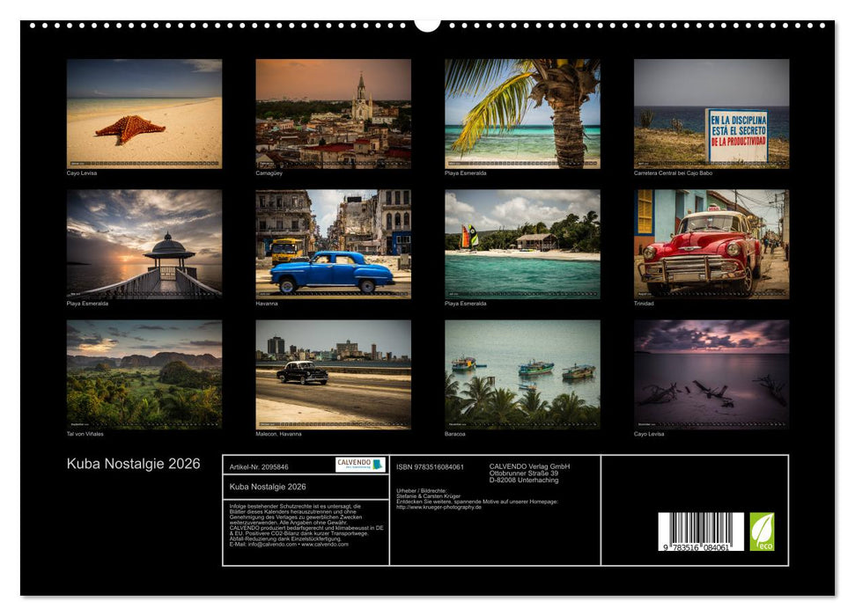The image size is (855, 616).
Task: Select the sunset pier Playa Esmeralda picture
Action: click(142, 244)
